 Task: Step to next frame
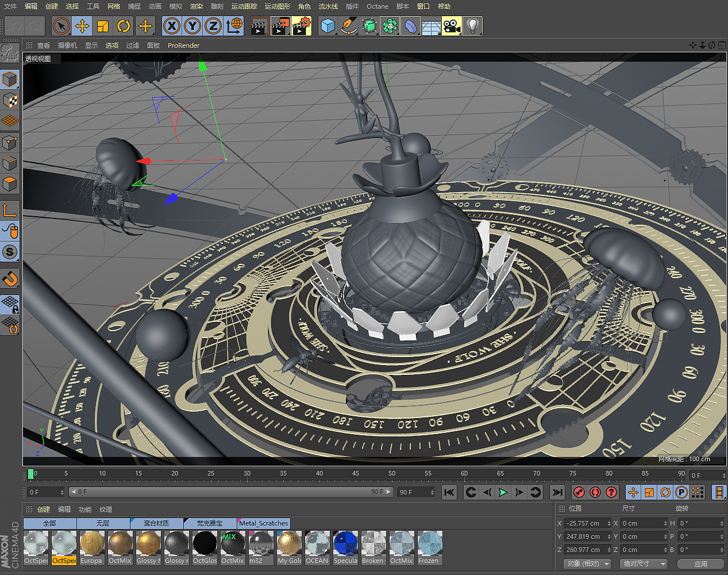coord(519,492)
